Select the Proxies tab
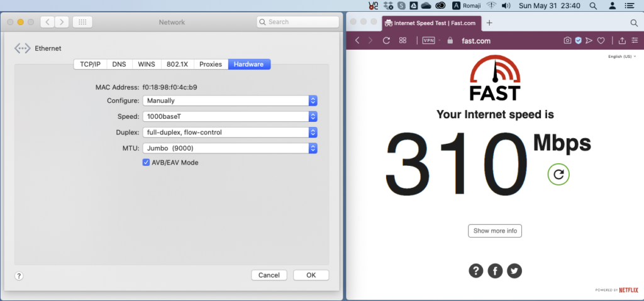The height and width of the screenshot is (301, 644). point(210,64)
